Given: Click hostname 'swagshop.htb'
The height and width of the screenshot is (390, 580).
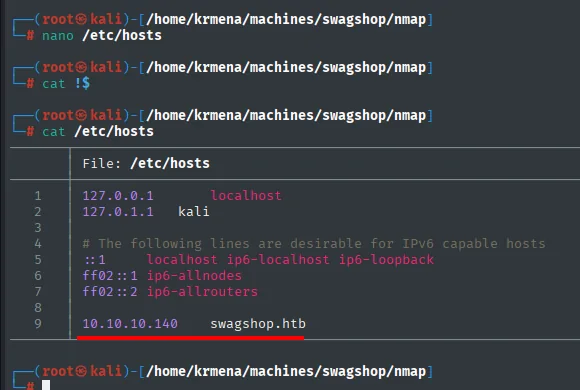Looking at the screenshot, I should pyautogui.click(x=258, y=324).
